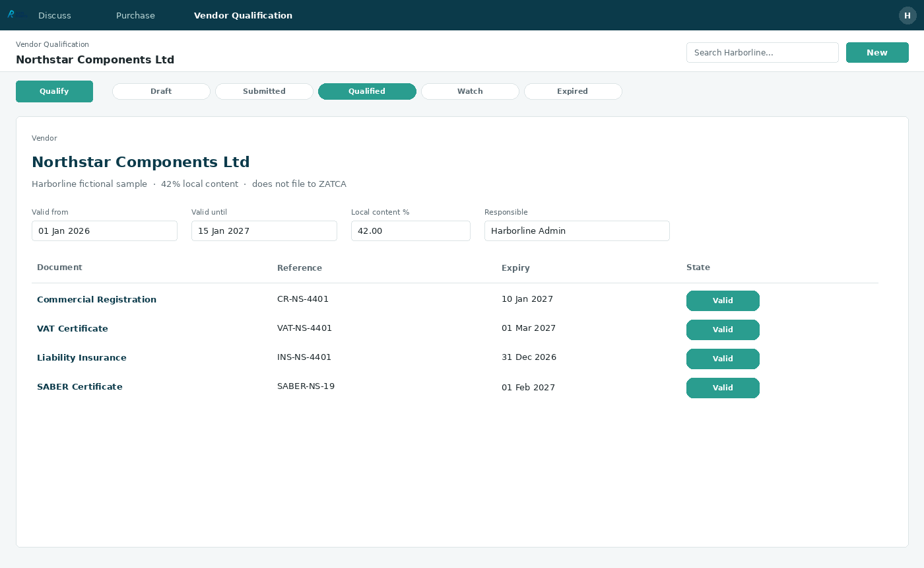Select the Submitted stage
This screenshot has height=568, width=924.
click(x=264, y=91)
